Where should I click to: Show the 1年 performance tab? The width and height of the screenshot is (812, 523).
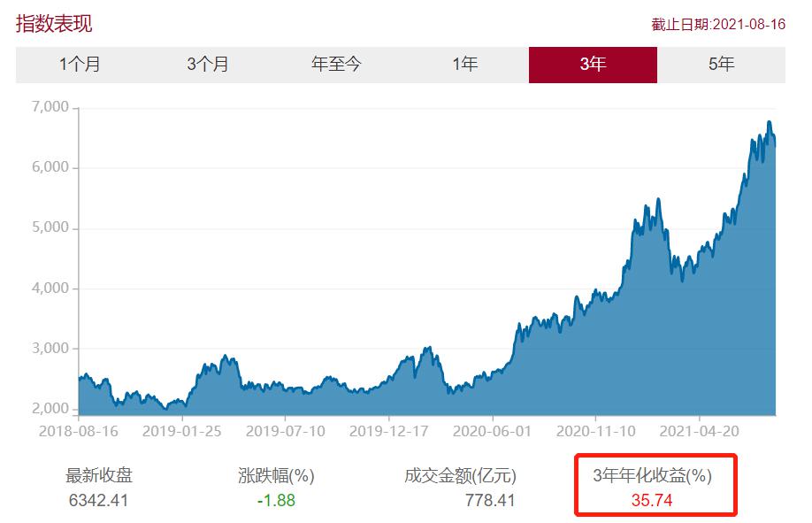pos(464,65)
